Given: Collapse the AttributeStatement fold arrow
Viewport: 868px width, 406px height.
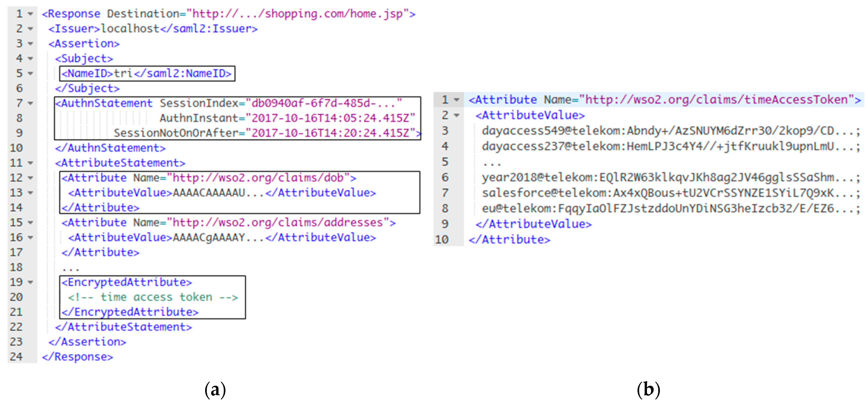Looking at the screenshot, I should pos(30,163).
